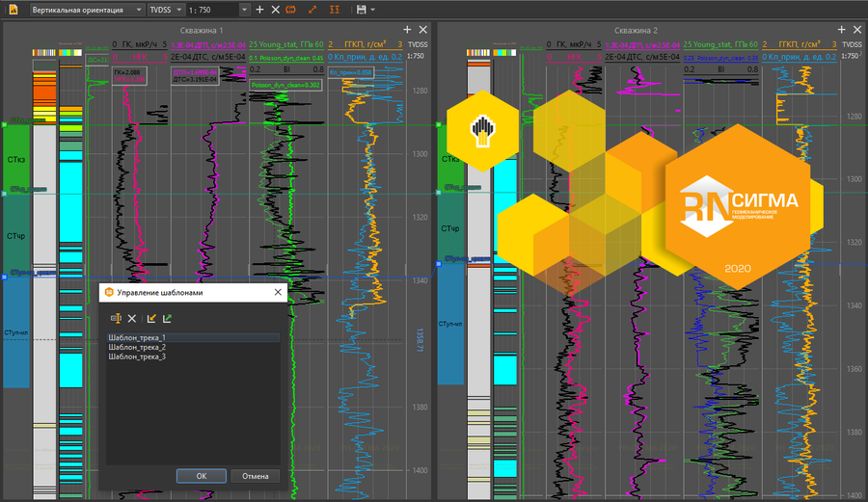The image size is (868, 502).
Task: Add a track in Скважина 1 panel
Action: tap(408, 31)
